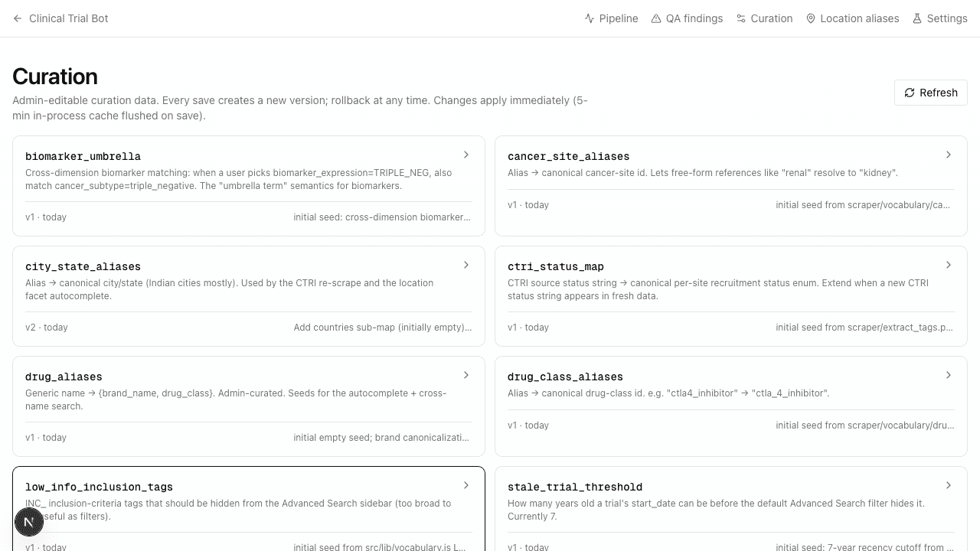This screenshot has height=551, width=980.
Task: Expand the low_info_inclusion_tags chevron
Action: tap(466, 485)
